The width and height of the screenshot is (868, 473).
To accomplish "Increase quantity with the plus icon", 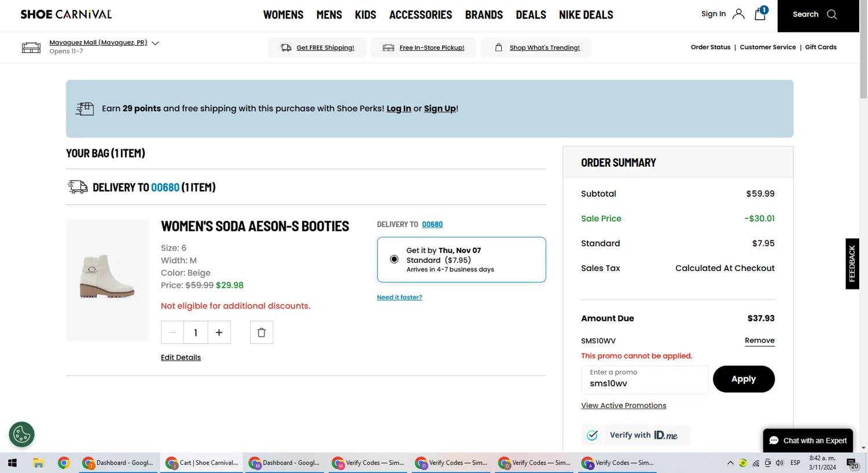I will (x=219, y=332).
